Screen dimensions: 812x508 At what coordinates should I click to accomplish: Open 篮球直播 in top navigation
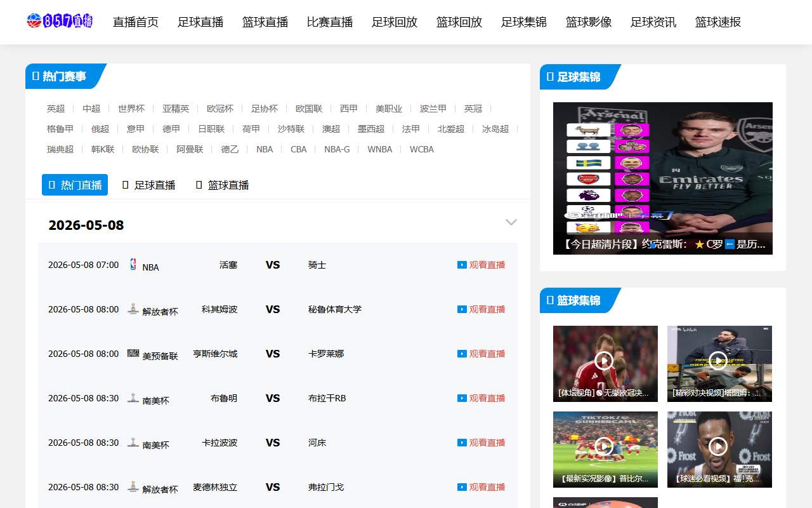click(265, 22)
